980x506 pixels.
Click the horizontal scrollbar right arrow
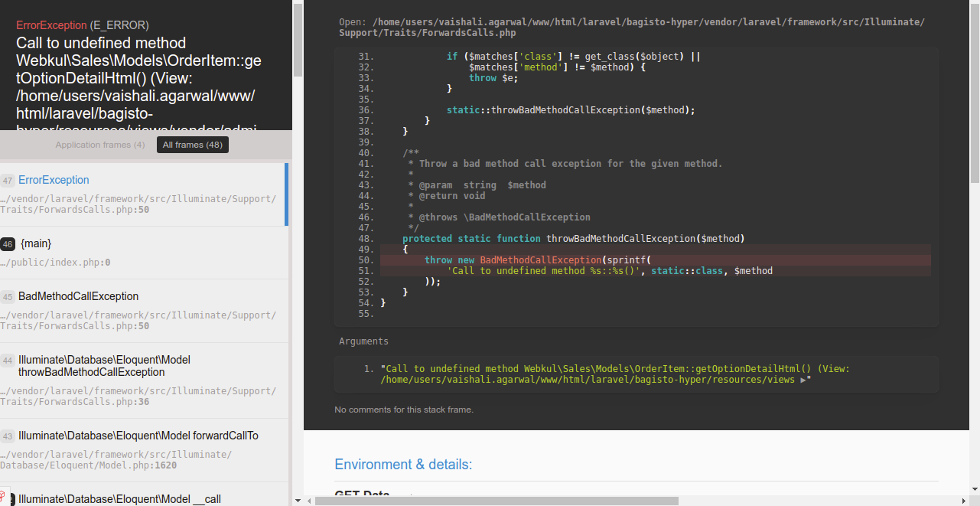(964, 501)
